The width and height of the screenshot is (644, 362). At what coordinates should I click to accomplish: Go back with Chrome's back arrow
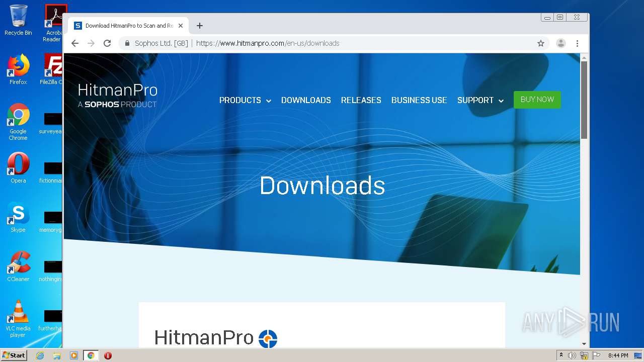[75, 43]
